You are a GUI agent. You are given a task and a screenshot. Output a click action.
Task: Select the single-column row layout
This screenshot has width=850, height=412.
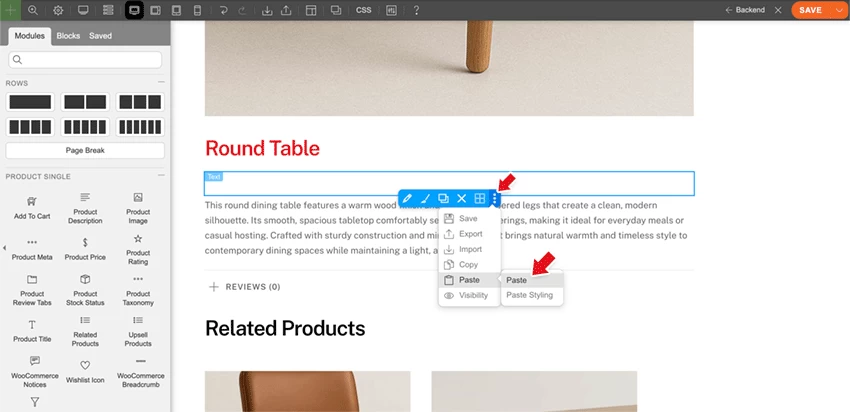click(30, 102)
